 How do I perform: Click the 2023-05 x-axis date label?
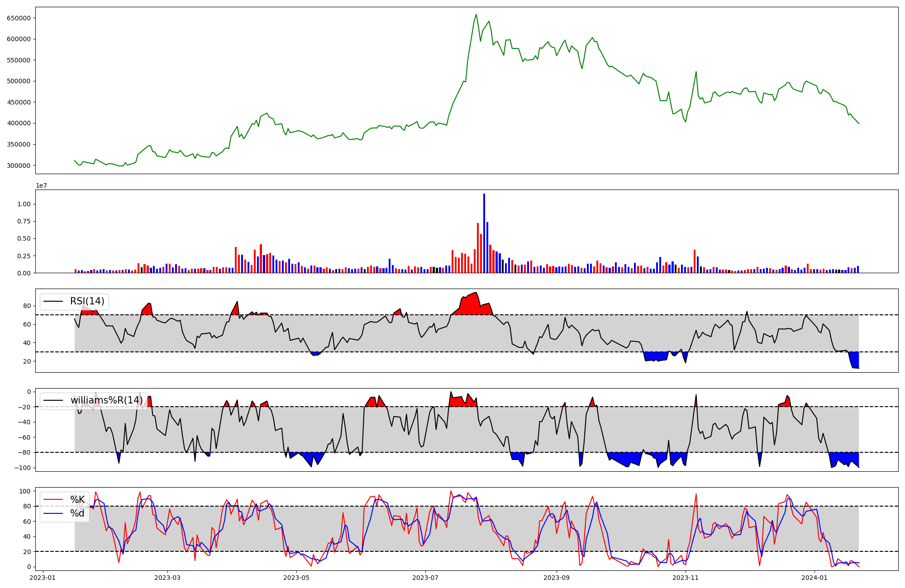click(297, 577)
